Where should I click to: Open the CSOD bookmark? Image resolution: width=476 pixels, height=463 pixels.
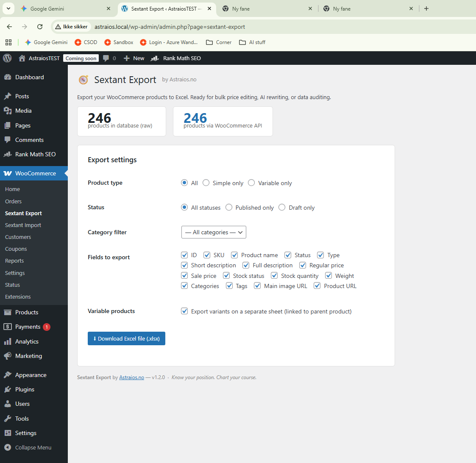pos(86,42)
